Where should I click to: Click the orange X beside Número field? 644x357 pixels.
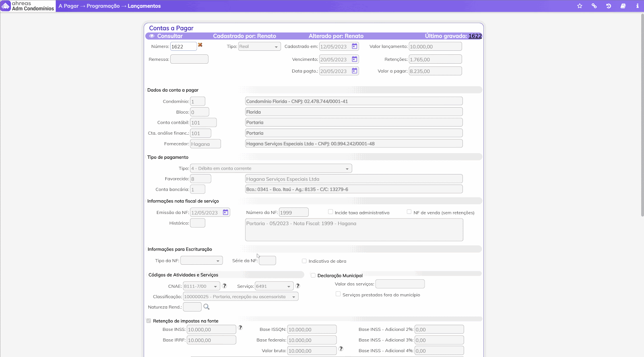click(x=200, y=45)
